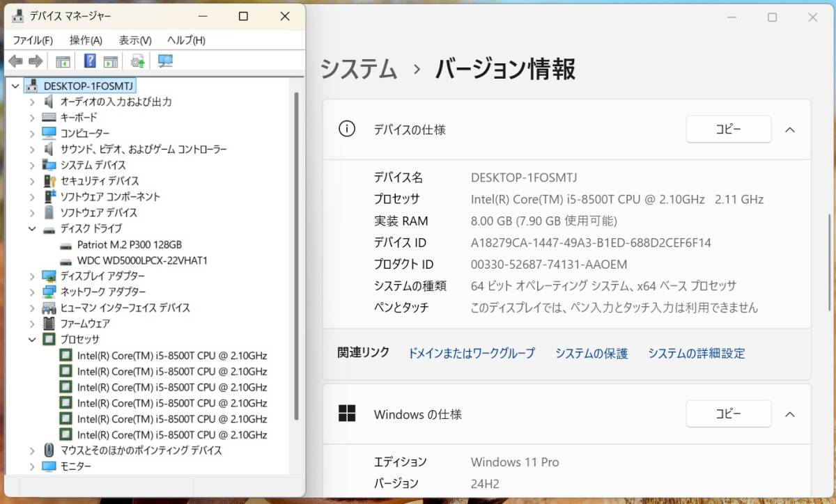Click the product ID 00330-52687-74131-AAOEM

point(549,265)
